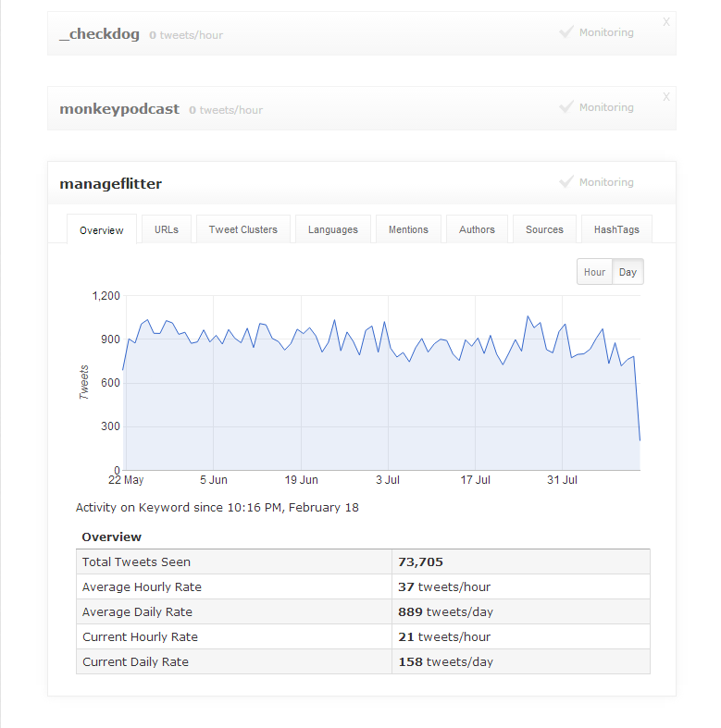Click the Tweets vertical axis title

tap(84, 383)
